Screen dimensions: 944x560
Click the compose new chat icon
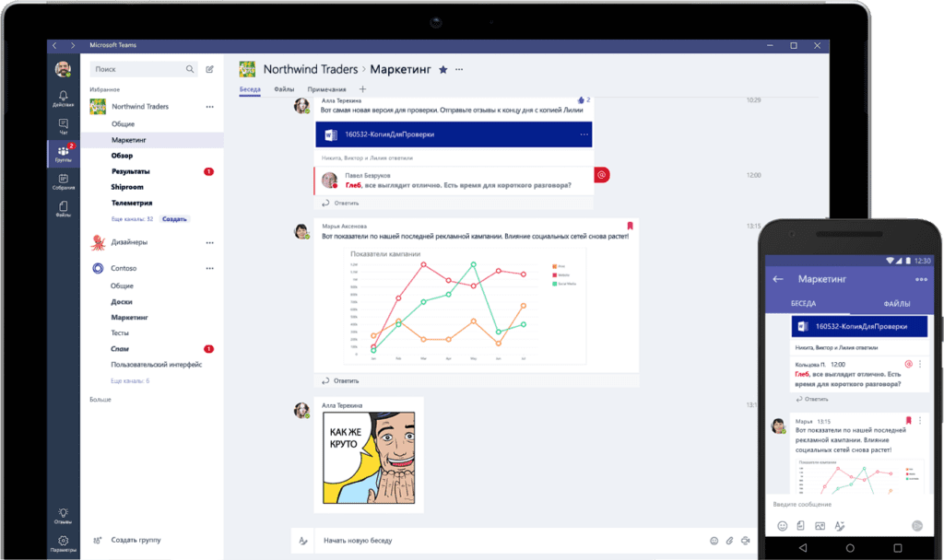pos(209,69)
